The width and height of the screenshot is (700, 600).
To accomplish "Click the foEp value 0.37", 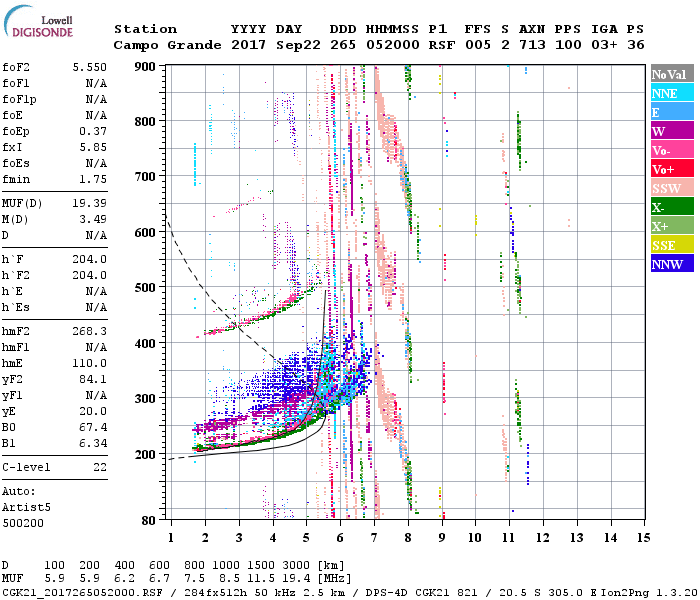I will [93, 132].
